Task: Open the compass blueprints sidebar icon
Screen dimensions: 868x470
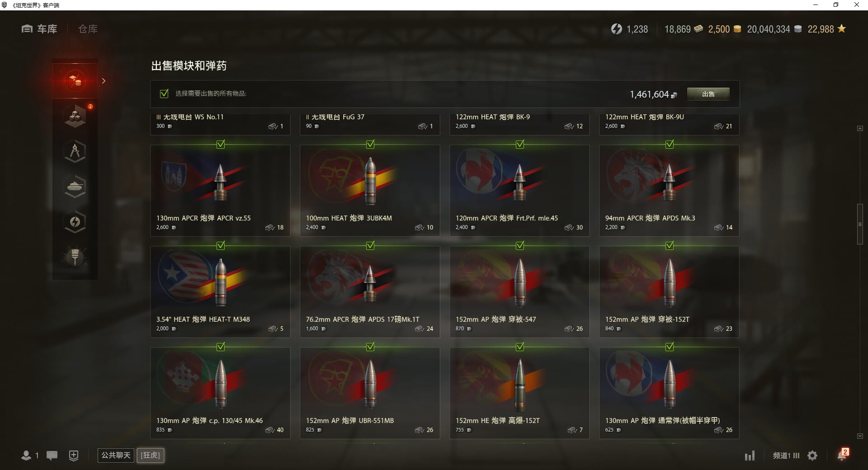Action: pos(75,151)
